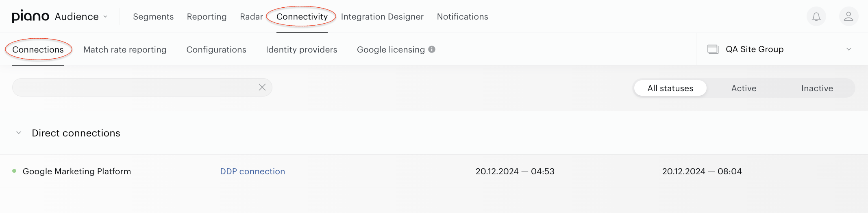Switch to Match rate reporting tab
Screen dimensions: 868x213
click(125, 50)
